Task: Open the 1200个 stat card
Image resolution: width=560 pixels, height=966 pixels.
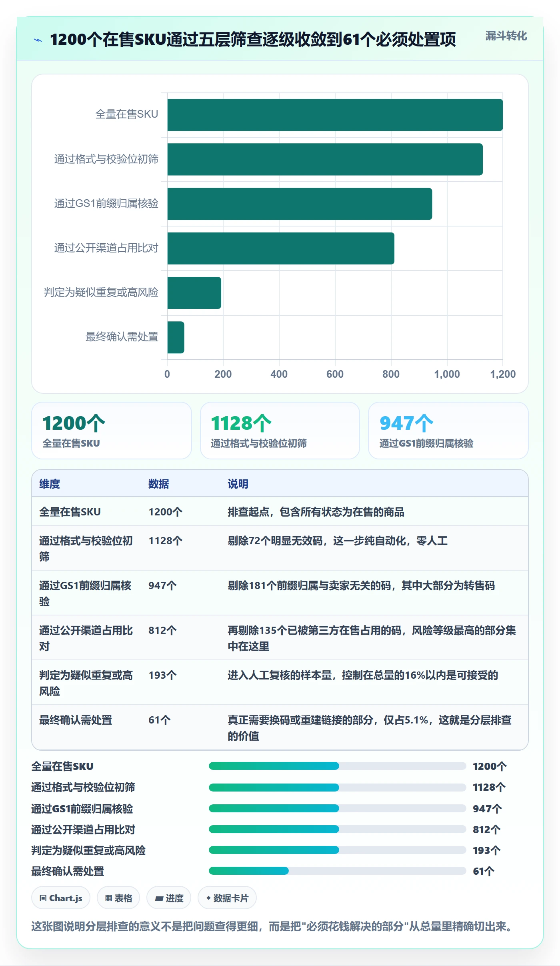Action: [112, 431]
